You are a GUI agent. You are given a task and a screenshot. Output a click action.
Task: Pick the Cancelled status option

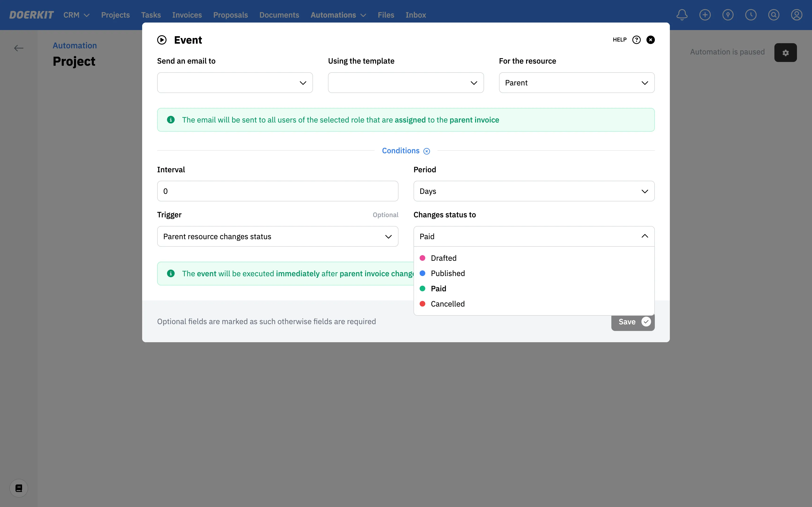click(448, 304)
